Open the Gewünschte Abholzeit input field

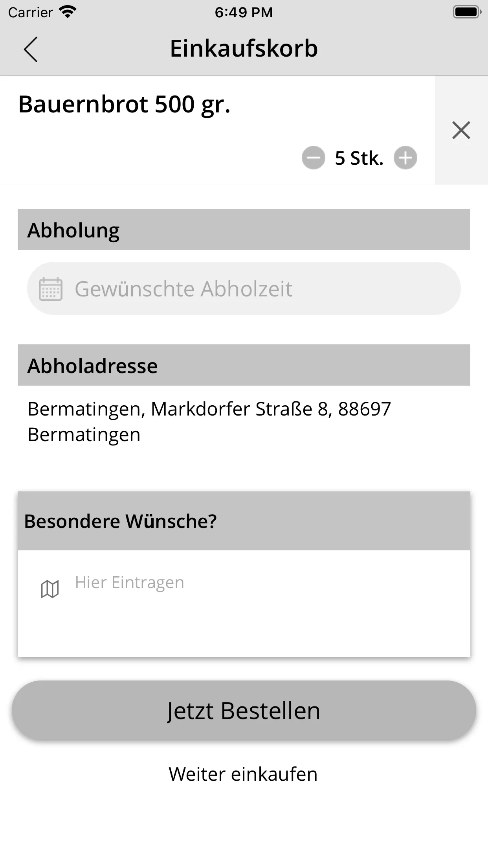pos(244,288)
